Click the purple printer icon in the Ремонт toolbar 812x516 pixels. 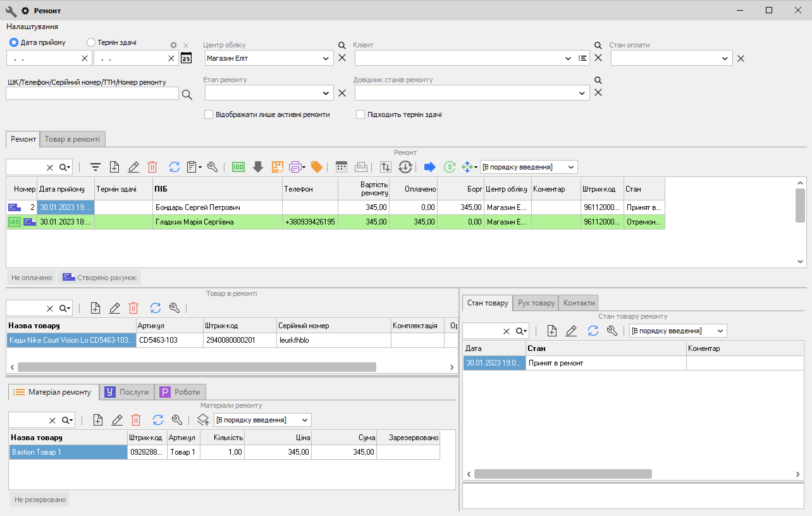[295, 167]
